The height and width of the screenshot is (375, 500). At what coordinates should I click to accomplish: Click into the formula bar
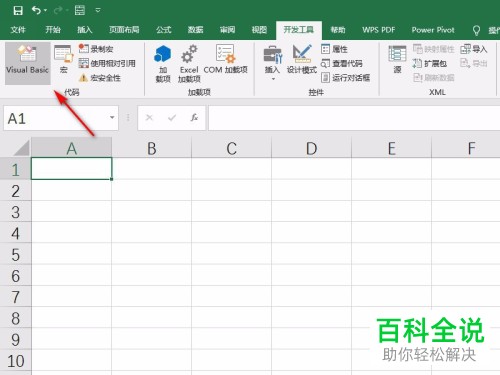(x=354, y=118)
